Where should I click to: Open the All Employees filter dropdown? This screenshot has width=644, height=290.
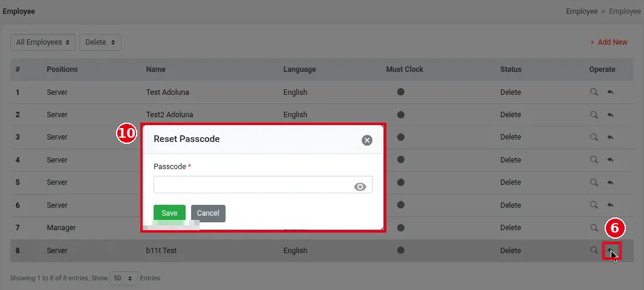(43, 42)
